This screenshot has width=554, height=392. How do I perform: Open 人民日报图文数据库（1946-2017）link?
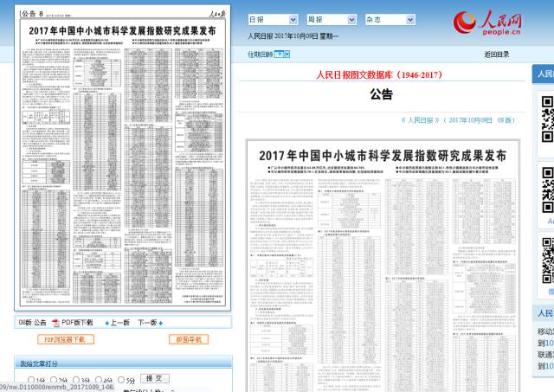pos(379,75)
